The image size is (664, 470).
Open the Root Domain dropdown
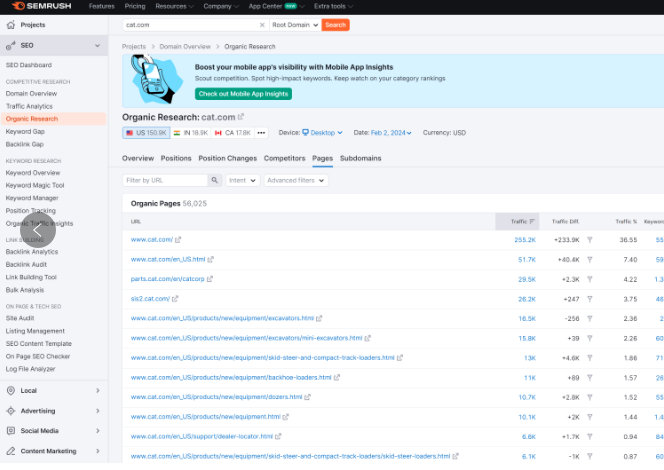tap(295, 24)
